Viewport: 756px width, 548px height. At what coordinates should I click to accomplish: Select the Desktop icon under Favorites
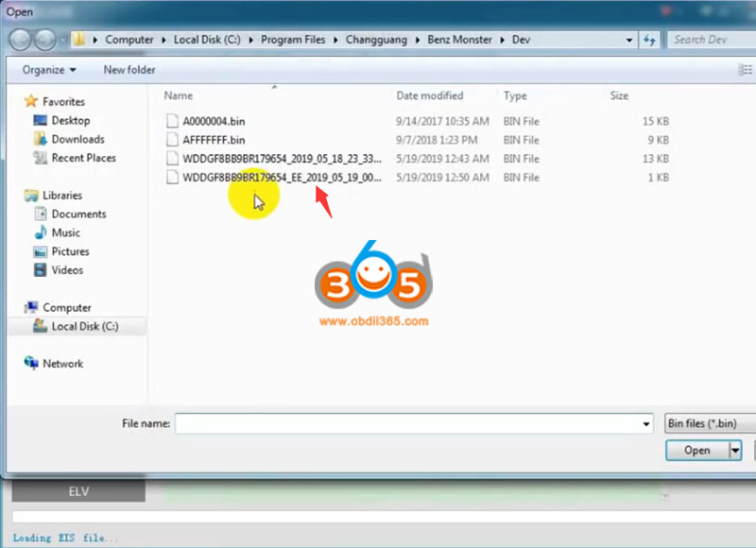coord(41,121)
